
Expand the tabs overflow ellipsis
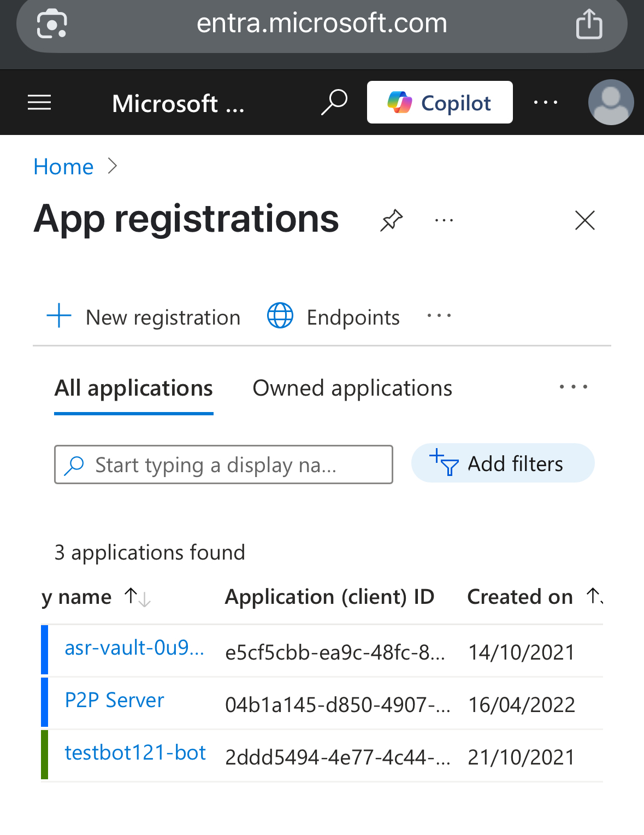coord(574,387)
